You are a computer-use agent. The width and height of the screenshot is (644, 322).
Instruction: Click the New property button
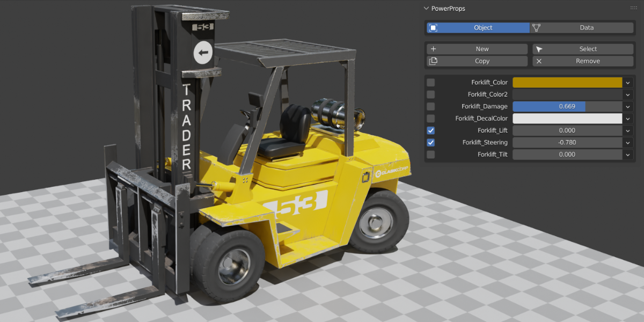[x=477, y=49]
